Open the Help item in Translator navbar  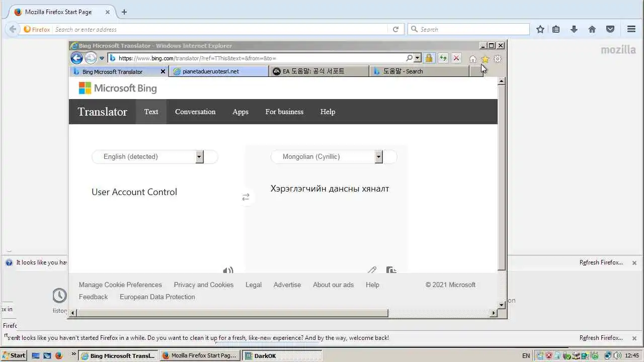[328, 112]
